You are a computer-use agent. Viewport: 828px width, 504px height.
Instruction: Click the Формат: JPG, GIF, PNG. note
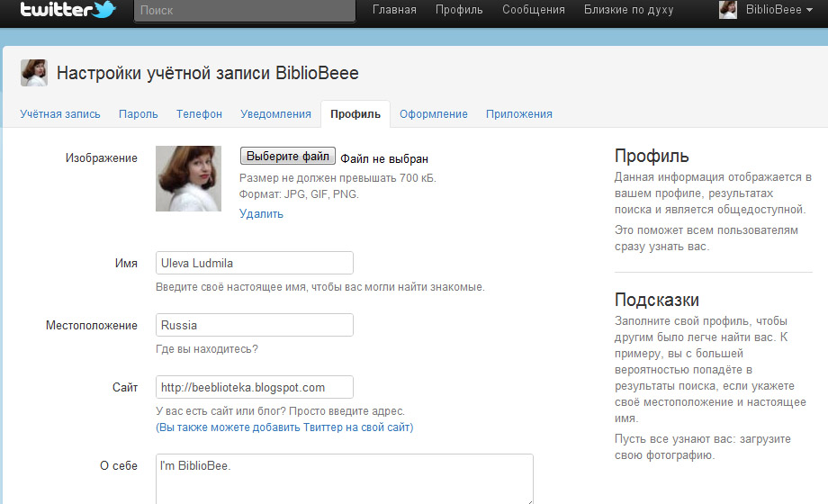click(299, 194)
